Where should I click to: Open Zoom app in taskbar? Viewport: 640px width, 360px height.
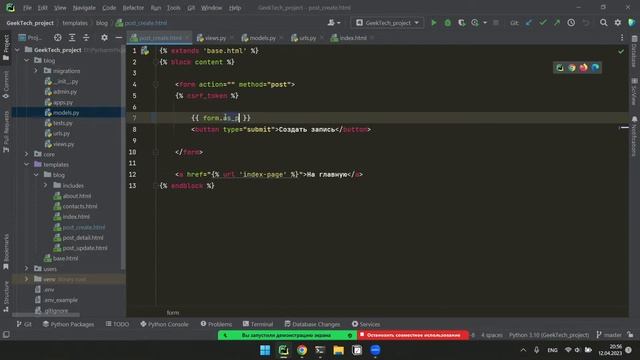click(x=376, y=350)
